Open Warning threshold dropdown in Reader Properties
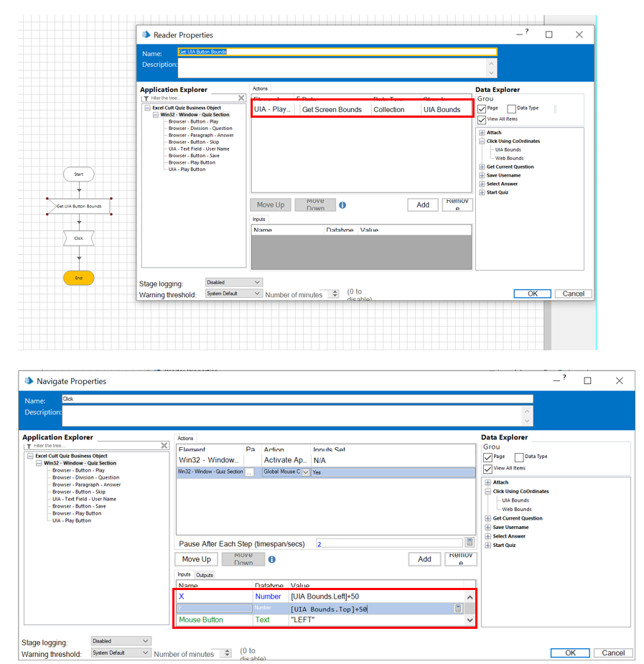The image size is (644, 664). 234,293
